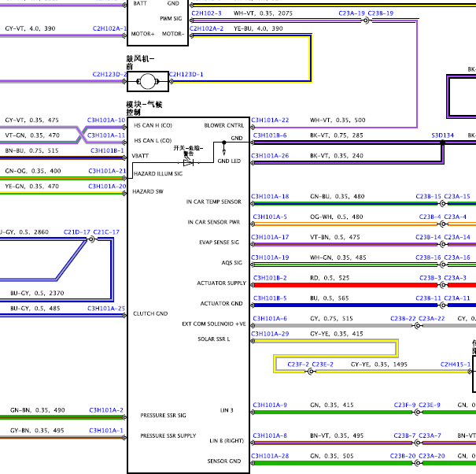Viewport: 476px width, 474px height.
Task: Click wire label BU-GY, 0.5, 2370
Action: [x=37, y=293]
